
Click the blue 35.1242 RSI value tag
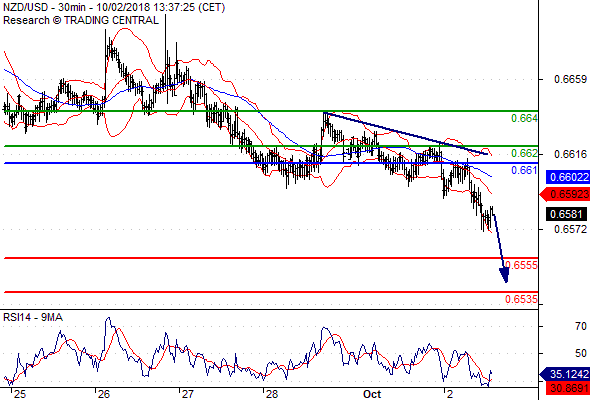point(565,374)
